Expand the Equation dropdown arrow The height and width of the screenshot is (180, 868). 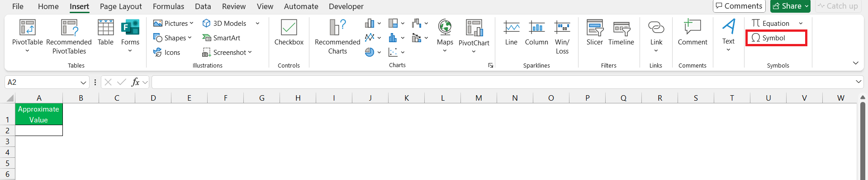(801, 23)
